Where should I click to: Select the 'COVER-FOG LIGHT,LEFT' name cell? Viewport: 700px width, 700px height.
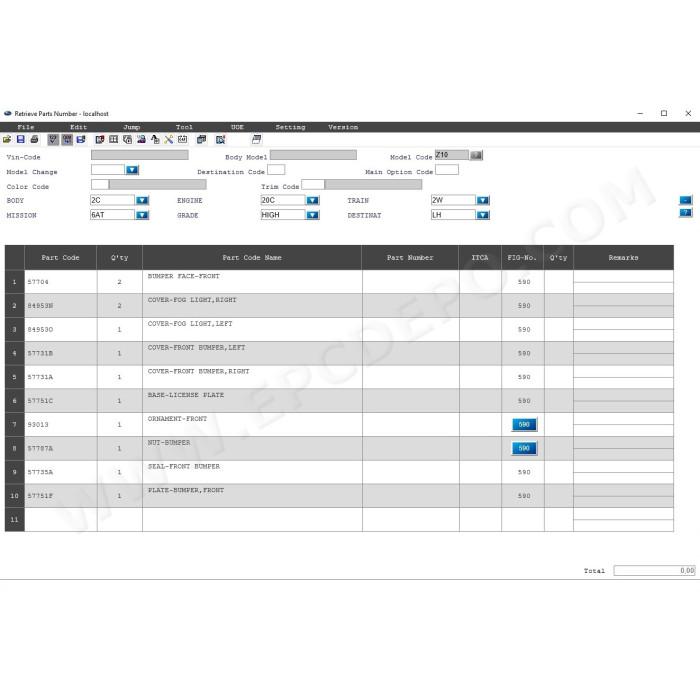point(252,329)
